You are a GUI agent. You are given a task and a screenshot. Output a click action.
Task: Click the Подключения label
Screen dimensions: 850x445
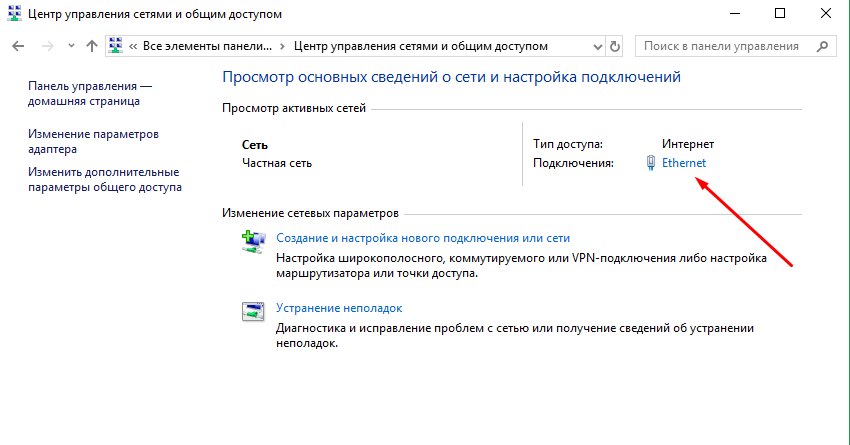coord(573,163)
